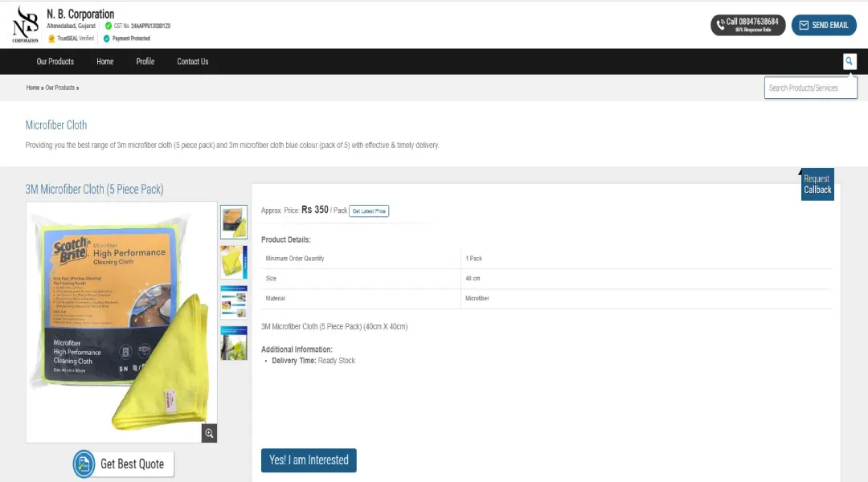868x482 pixels.
Task: Click Yes! I am Interested button
Action: coord(309,460)
